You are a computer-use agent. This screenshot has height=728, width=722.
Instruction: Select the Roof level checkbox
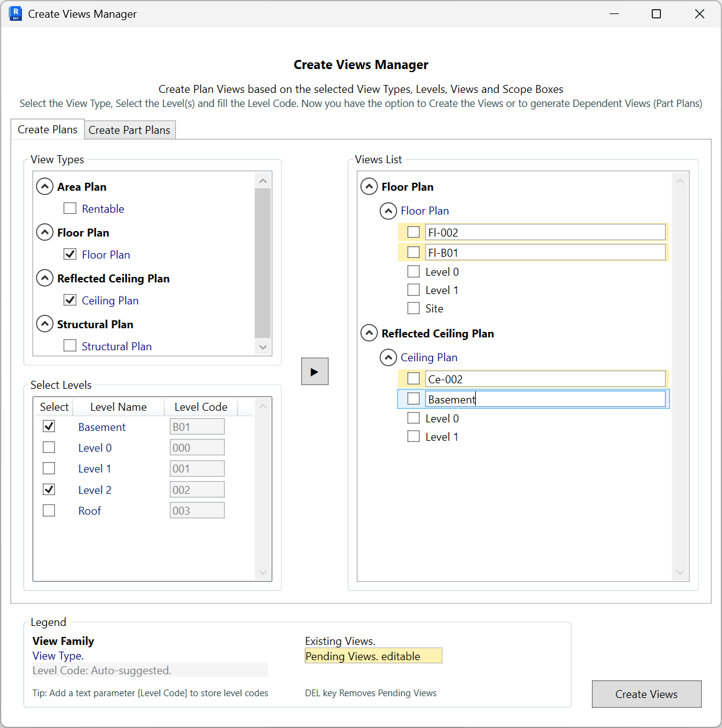tap(49, 510)
